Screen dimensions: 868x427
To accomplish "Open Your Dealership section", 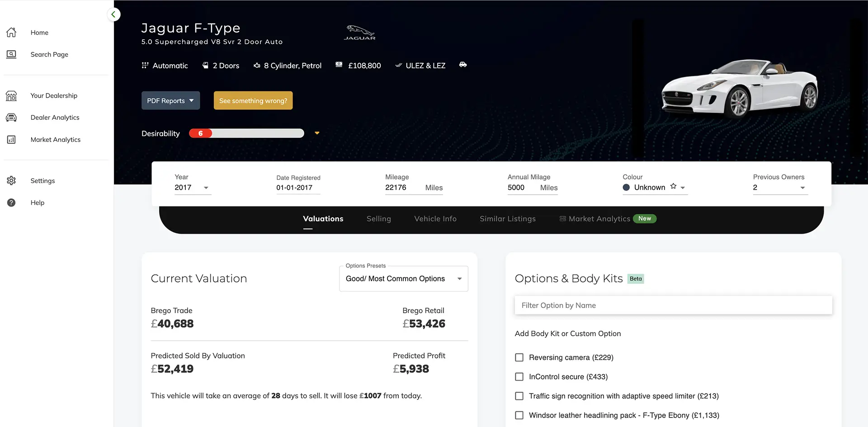I will click(x=54, y=96).
